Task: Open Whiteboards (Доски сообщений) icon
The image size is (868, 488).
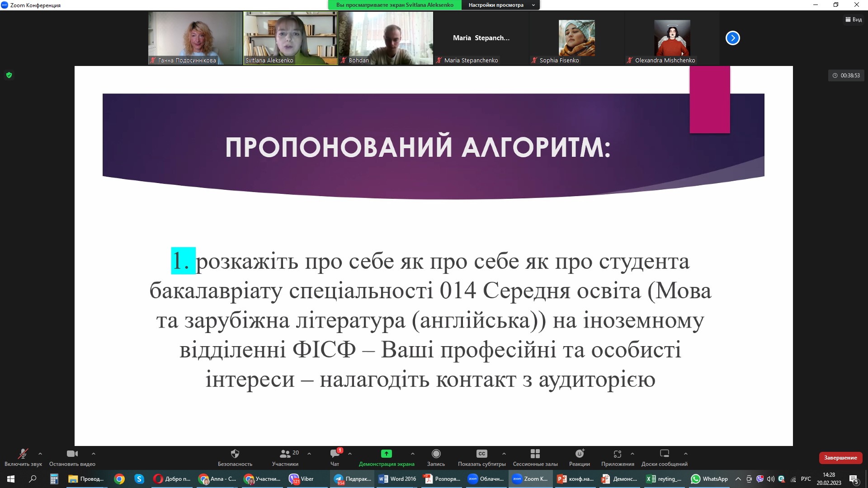Action: point(664,454)
